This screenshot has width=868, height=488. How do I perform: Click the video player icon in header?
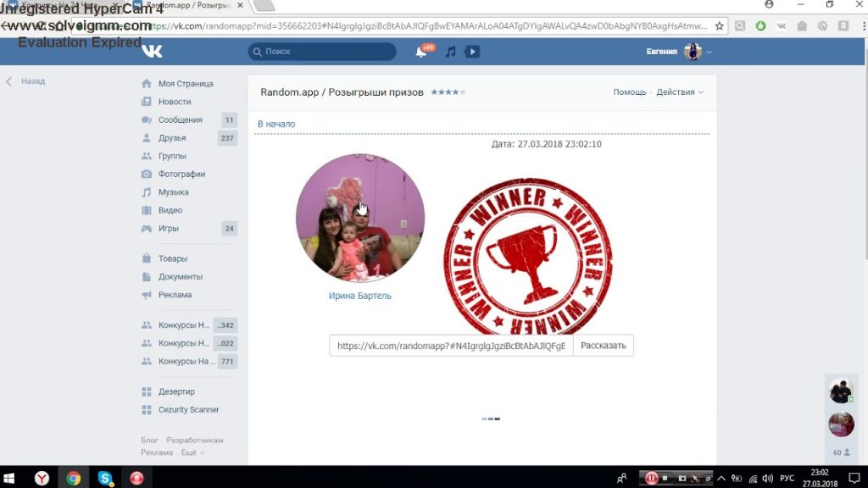coord(472,52)
